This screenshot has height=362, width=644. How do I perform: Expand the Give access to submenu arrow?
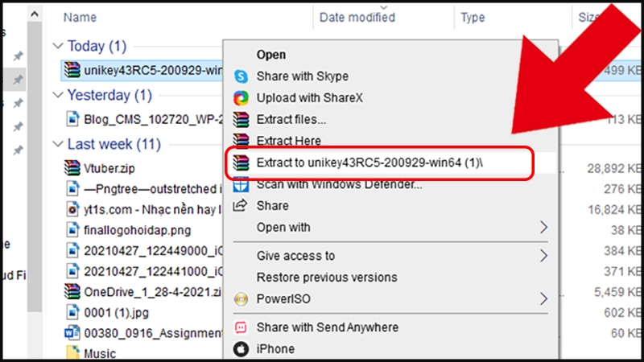[x=543, y=256]
